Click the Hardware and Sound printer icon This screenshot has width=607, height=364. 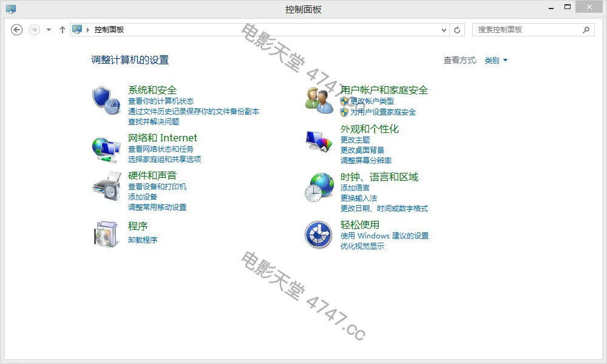click(x=106, y=186)
